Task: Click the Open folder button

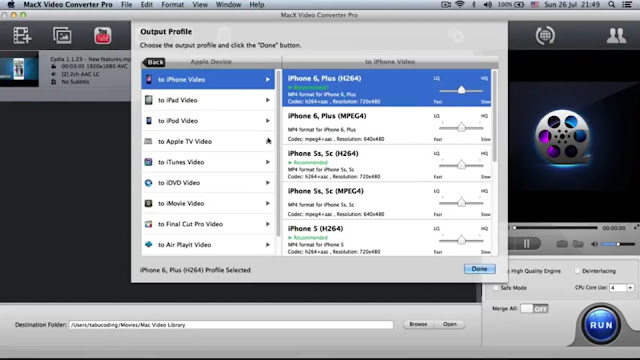Action: click(450, 324)
